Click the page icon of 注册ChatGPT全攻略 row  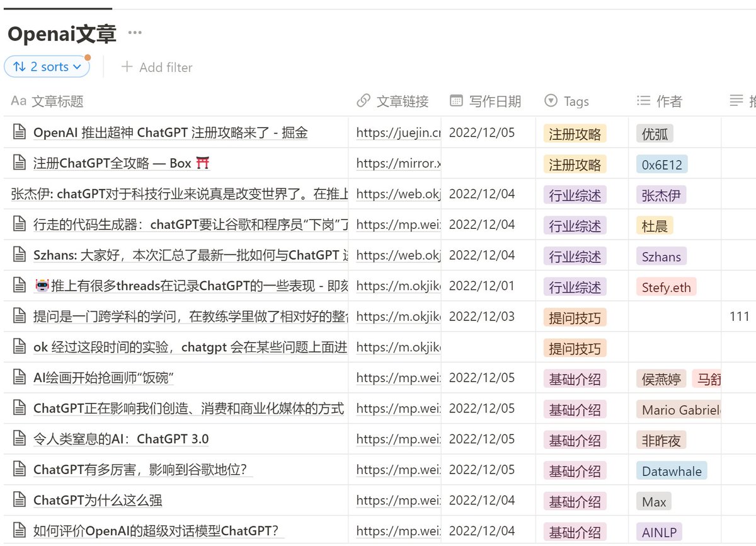pos(20,163)
